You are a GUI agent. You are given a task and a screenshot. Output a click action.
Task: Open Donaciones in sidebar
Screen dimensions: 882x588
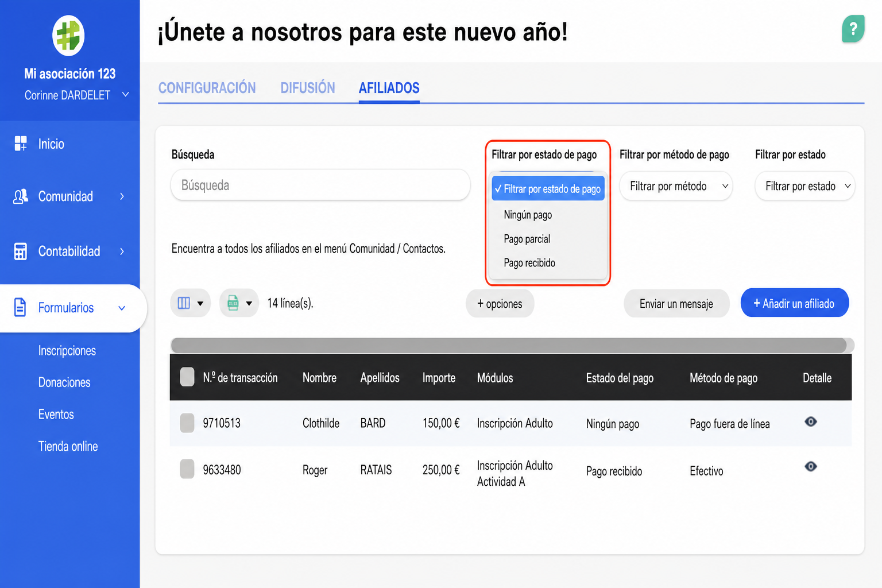click(64, 382)
